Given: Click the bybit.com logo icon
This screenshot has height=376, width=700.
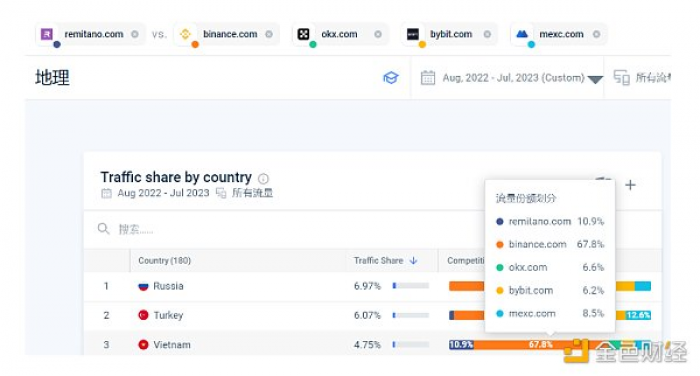Looking at the screenshot, I should click(x=413, y=34).
